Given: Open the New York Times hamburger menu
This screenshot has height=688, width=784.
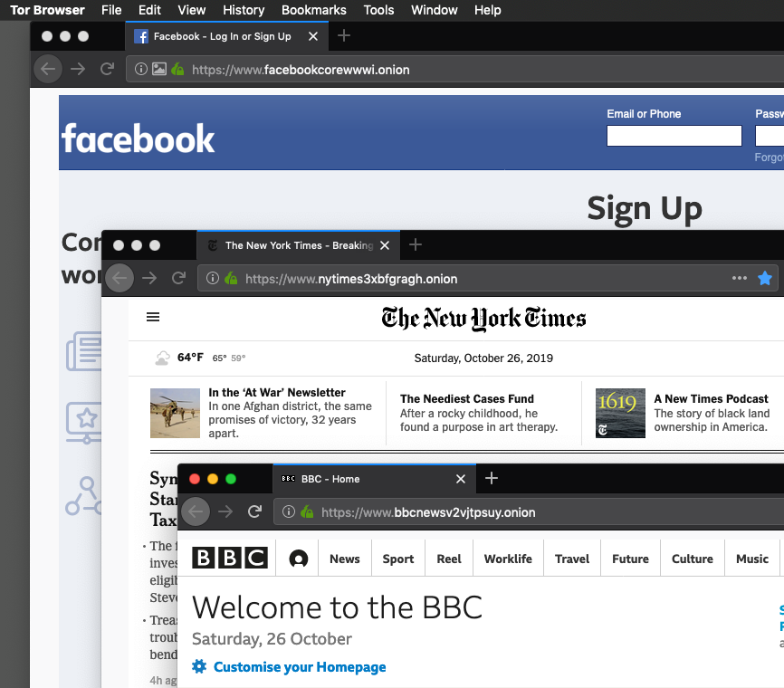Looking at the screenshot, I should click(x=153, y=317).
